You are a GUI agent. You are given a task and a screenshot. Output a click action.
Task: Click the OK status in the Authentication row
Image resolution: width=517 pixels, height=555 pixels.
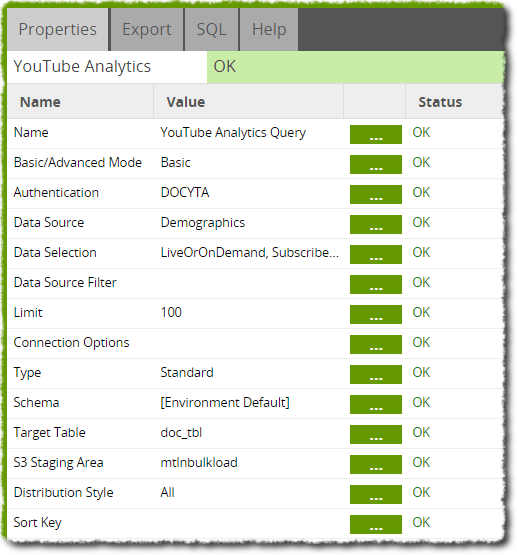pos(421,193)
